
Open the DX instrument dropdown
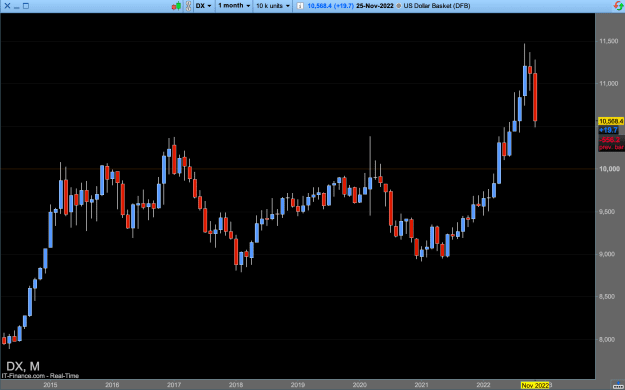204,6
